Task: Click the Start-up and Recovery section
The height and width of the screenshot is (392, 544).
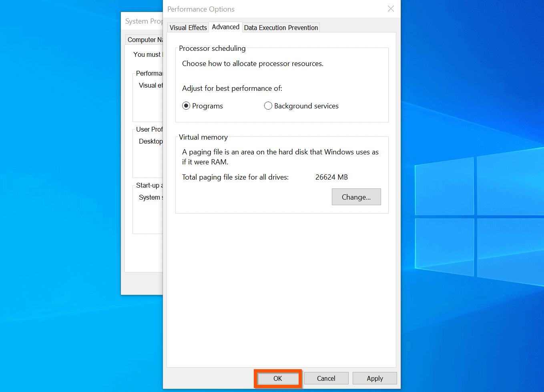Action: (149, 185)
